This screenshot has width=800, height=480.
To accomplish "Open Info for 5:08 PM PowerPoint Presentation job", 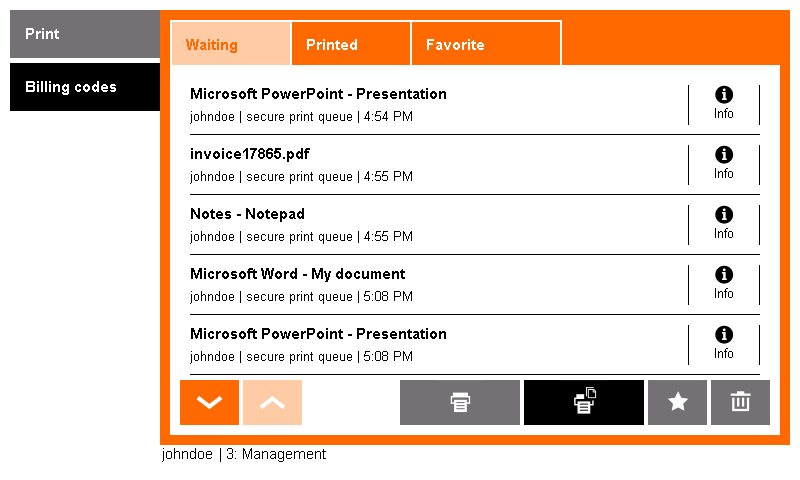I will 723,345.
